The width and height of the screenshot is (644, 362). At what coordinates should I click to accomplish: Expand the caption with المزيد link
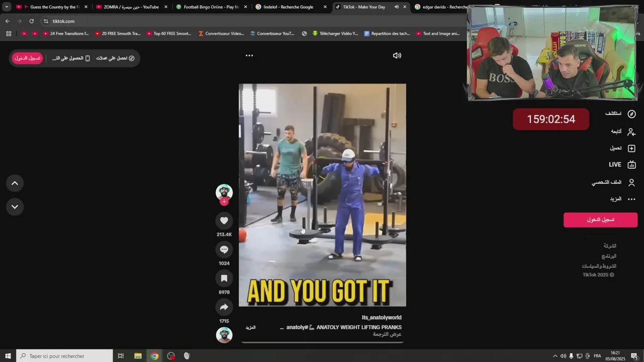click(251, 327)
